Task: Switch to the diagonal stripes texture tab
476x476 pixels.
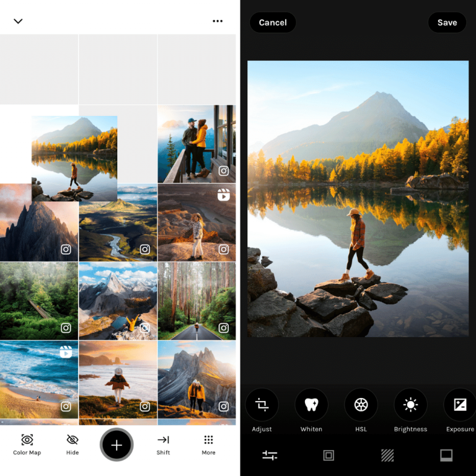Action: (387, 456)
